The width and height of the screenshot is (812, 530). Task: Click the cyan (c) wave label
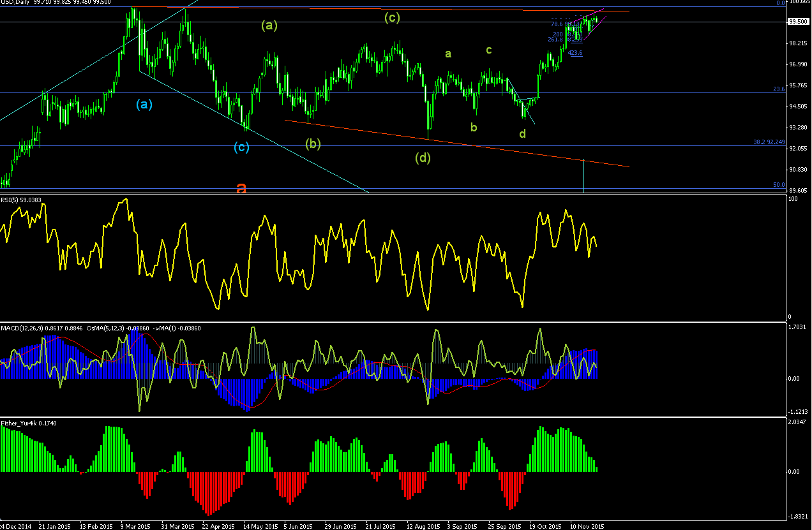click(x=241, y=148)
